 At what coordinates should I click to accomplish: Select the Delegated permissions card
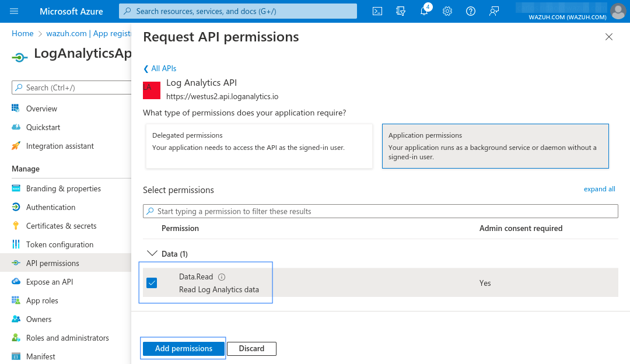click(x=259, y=146)
